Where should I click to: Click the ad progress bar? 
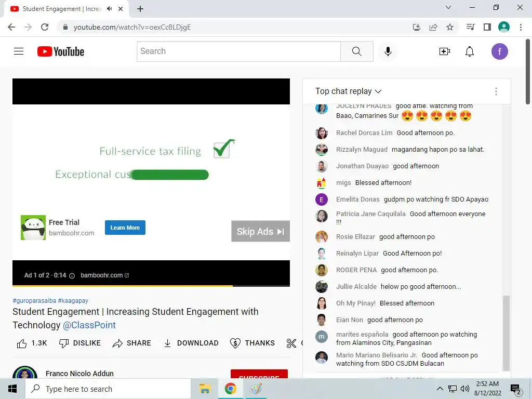coord(151,286)
